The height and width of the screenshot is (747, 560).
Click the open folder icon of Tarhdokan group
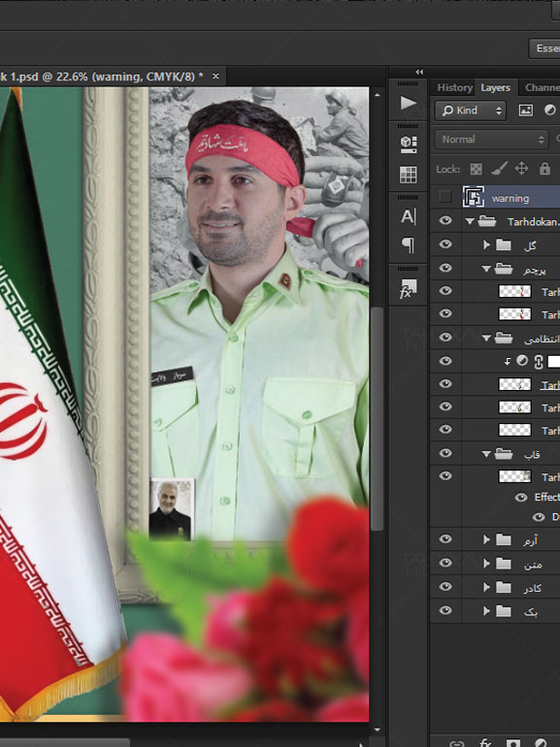click(487, 221)
